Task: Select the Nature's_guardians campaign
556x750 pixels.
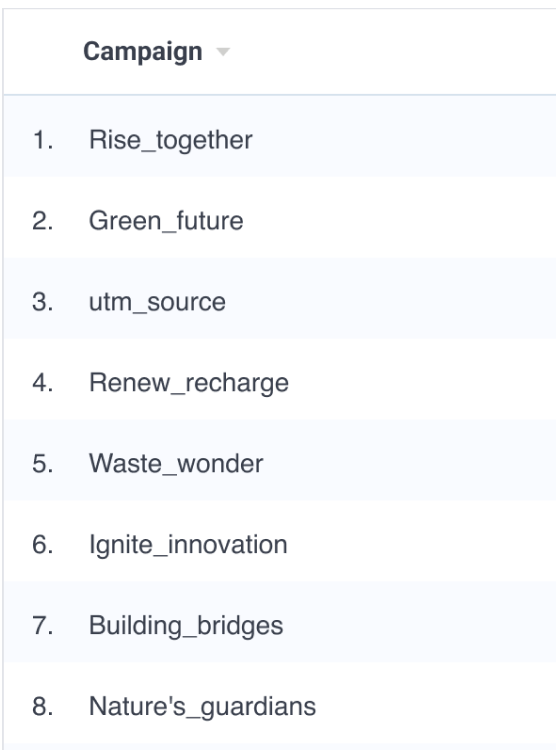Action: (202, 706)
